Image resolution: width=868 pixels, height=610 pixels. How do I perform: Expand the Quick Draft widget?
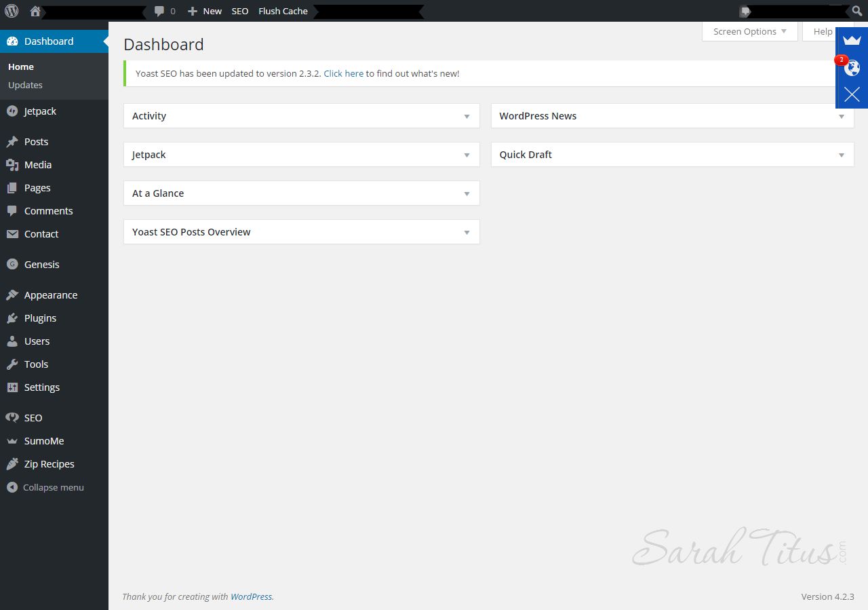pos(841,155)
